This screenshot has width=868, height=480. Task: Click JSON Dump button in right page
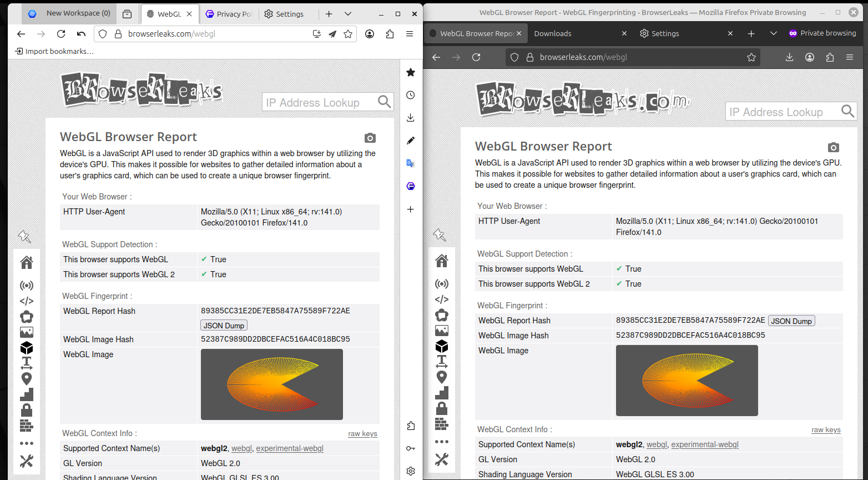(791, 321)
